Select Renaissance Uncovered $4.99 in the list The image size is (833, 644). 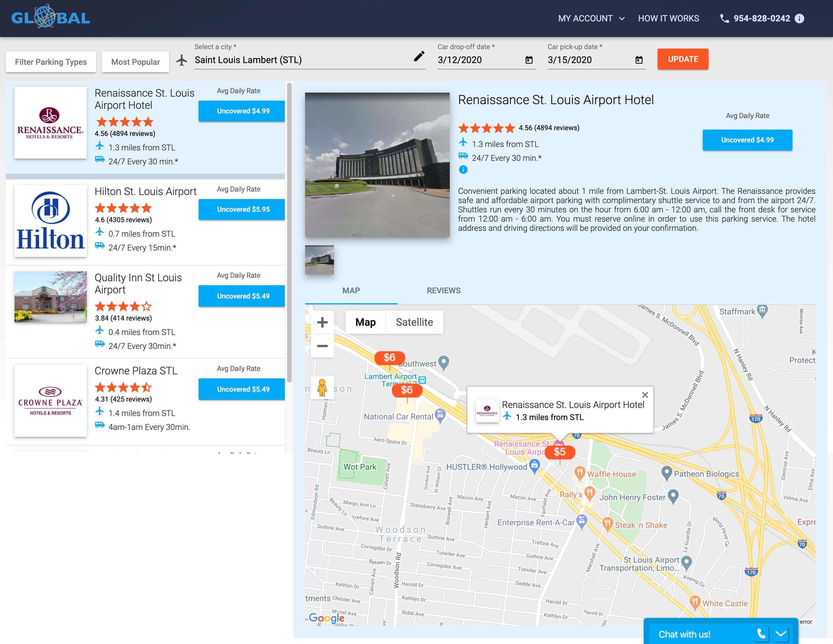[x=241, y=111]
